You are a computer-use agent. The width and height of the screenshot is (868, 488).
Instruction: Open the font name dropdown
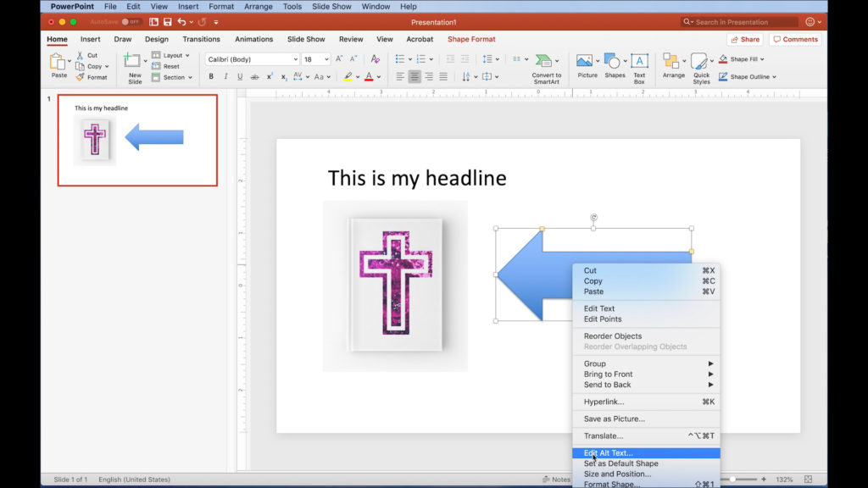pos(296,58)
